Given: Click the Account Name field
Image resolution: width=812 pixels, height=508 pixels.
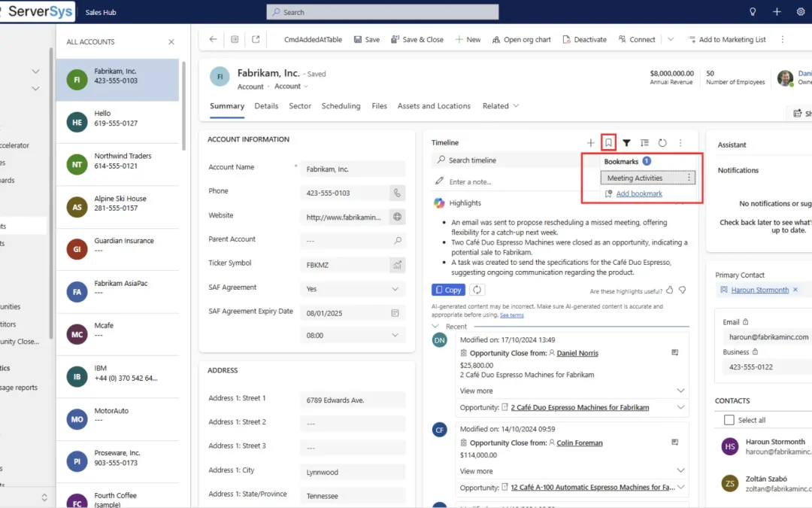Looking at the screenshot, I should pos(352,169).
